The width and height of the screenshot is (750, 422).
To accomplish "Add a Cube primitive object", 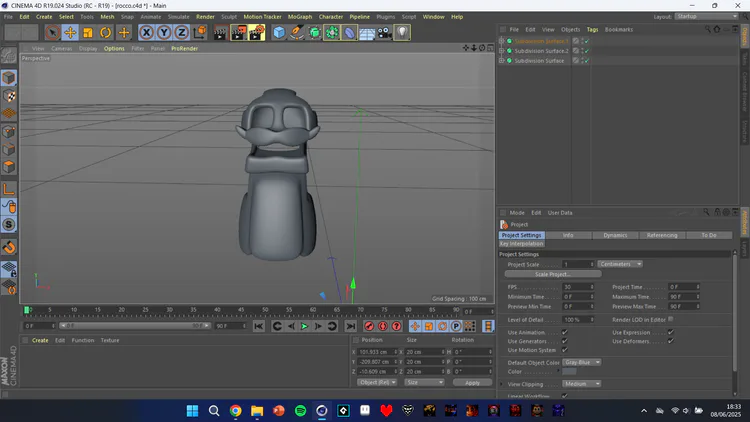I will [x=279, y=33].
